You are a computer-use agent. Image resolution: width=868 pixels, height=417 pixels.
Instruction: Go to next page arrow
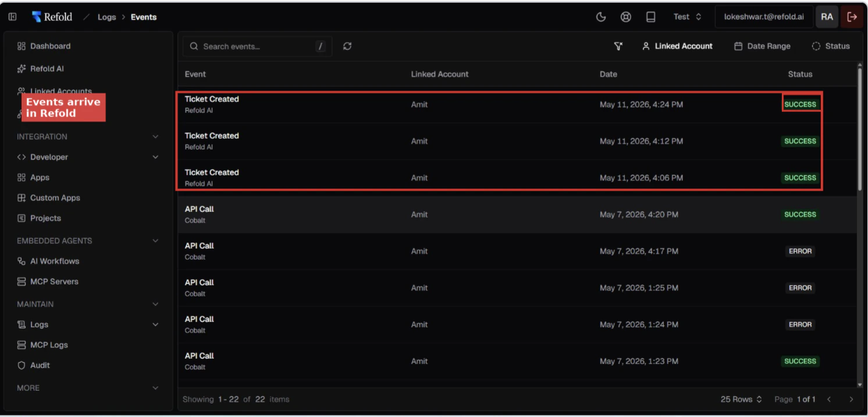pos(851,399)
